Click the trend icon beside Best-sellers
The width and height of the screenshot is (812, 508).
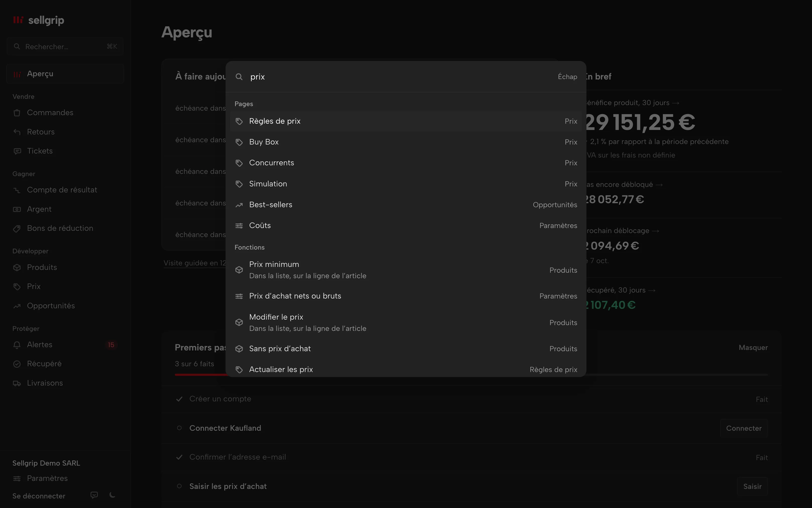239,205
